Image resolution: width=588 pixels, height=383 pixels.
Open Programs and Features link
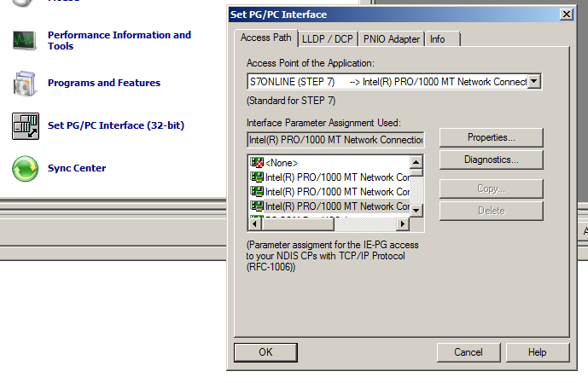click(x=104, y=83)
